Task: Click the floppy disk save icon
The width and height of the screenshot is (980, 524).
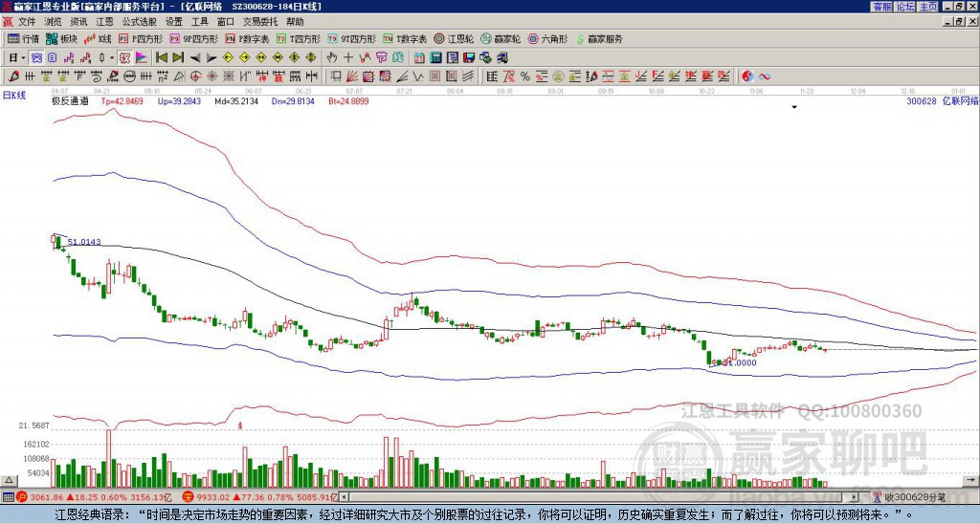Action: [x=469, y=58]
